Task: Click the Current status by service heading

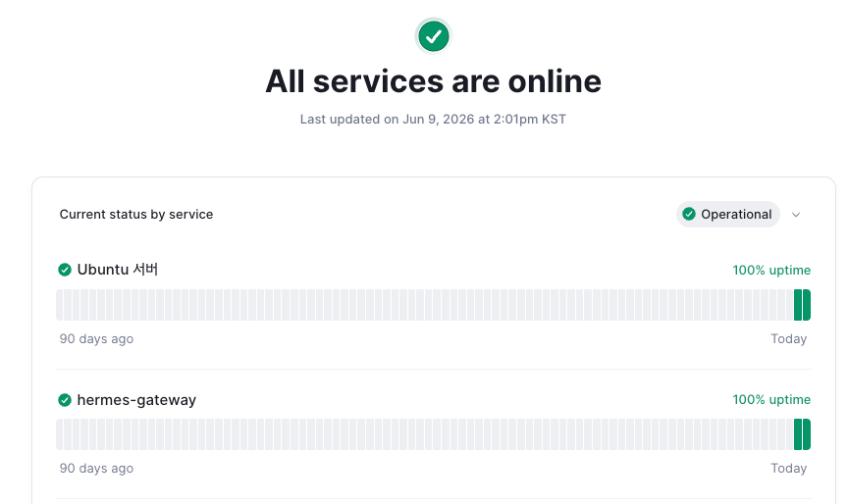Action: (136, 215)
